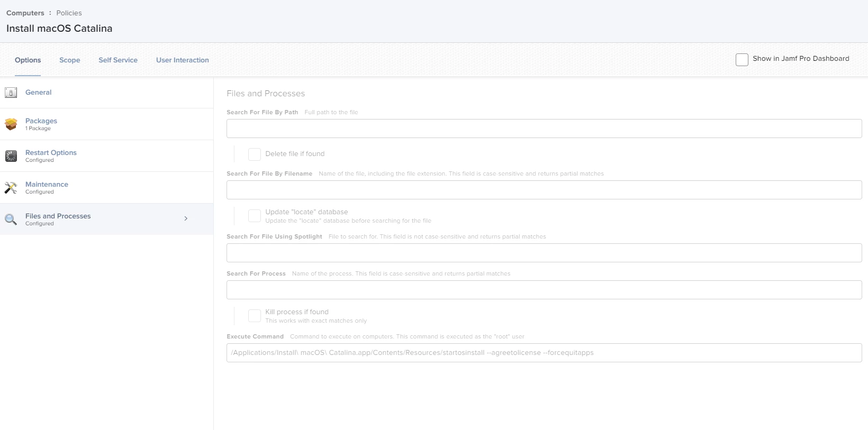
Task: Click "Configured" under Maintenance
Action: [40, 192]
